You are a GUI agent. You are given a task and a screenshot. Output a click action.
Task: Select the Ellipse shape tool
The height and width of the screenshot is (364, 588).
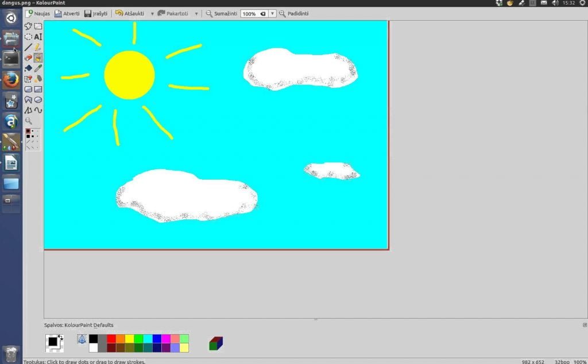click(x=38, y=100)
